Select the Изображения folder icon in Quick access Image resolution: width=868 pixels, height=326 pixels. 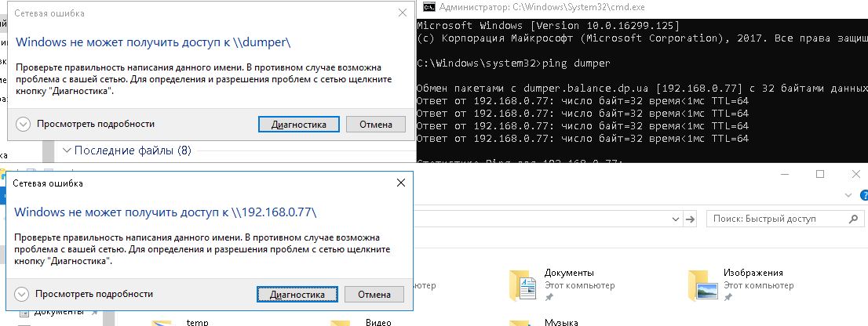click(x=702, y=286)
